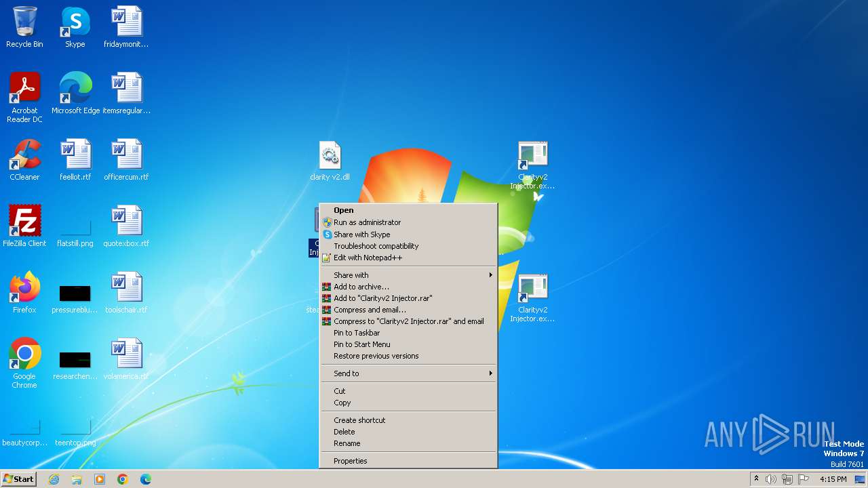The image size is (868, 488).
Task: Open Internet Explorer from the taskbar
Action: 54,479
